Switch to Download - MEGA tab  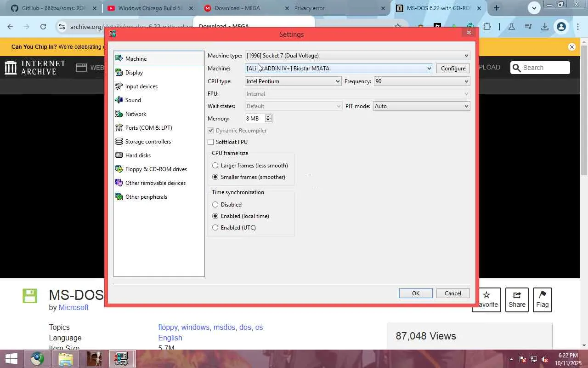click(246, 8)
